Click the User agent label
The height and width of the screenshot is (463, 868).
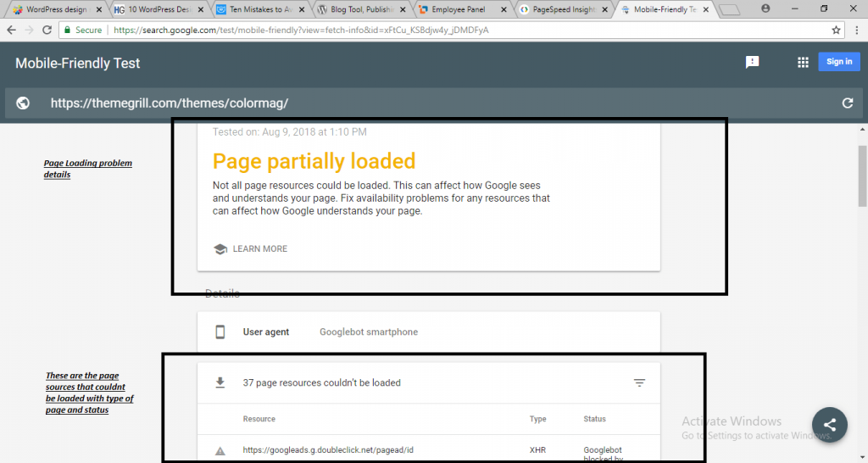pyautogui.click(x=265, y=332)
